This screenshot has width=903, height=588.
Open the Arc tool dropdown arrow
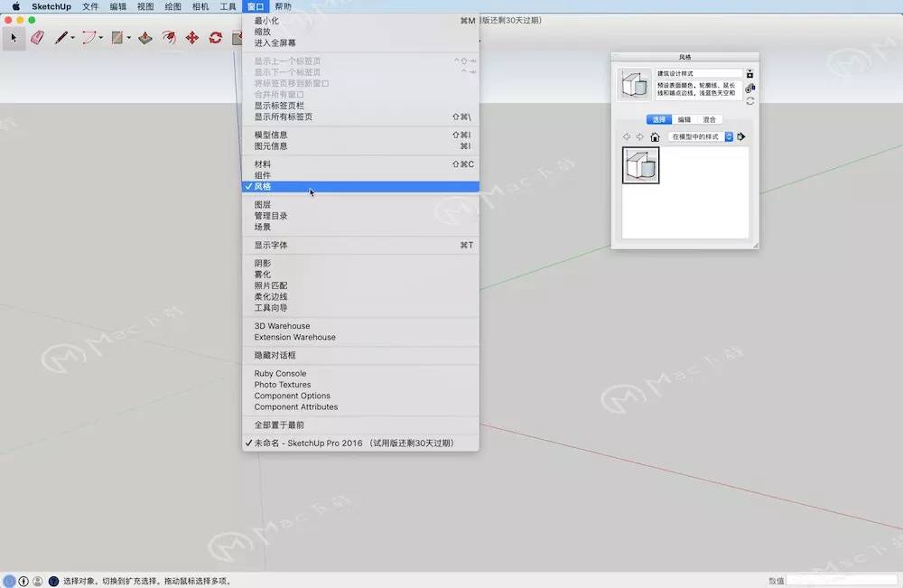[x=101, y=38]
